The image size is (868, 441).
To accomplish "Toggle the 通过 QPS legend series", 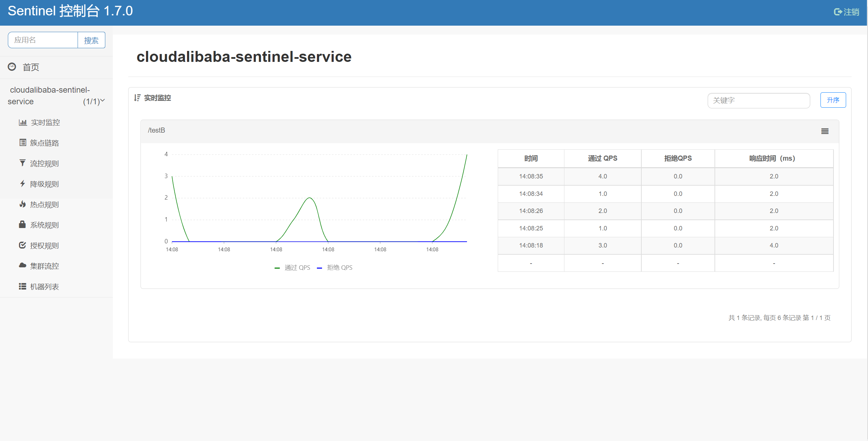I will click(x=292, y=268).
